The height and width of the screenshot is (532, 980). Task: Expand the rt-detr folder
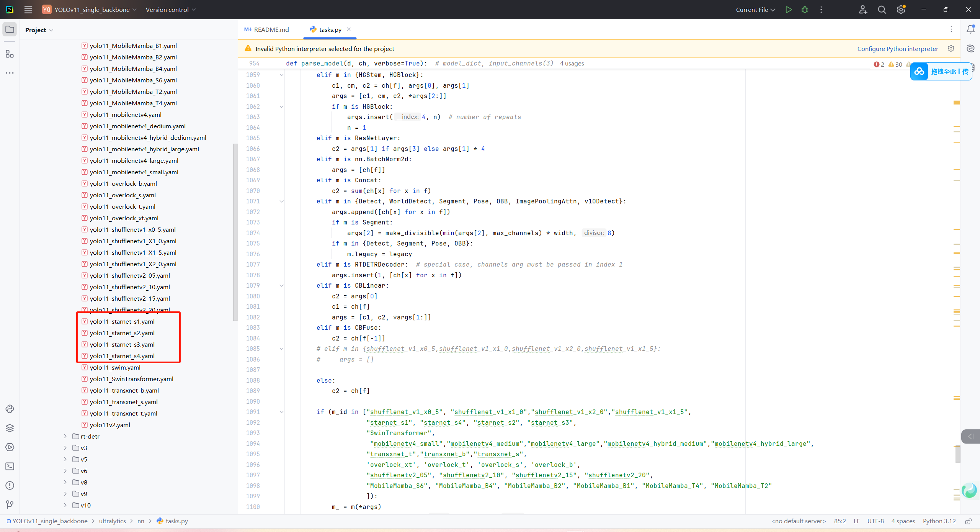[65, 436]
